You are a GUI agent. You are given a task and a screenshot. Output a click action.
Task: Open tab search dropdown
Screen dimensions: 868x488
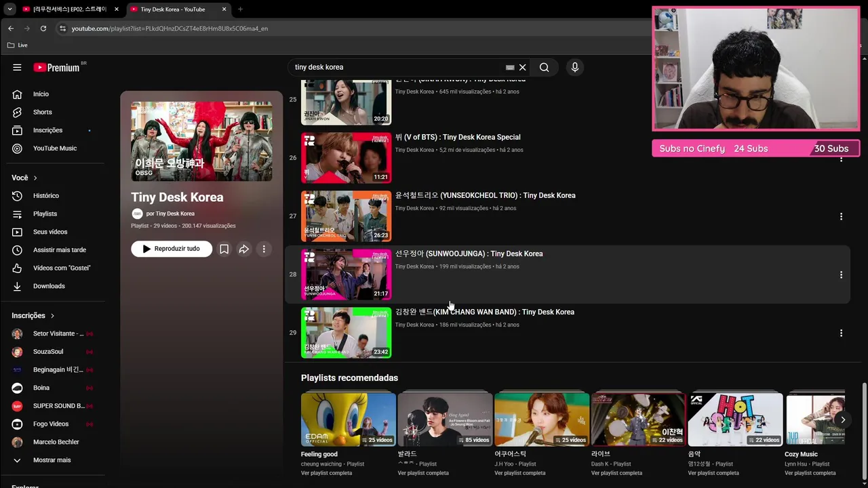pos(9,9)
